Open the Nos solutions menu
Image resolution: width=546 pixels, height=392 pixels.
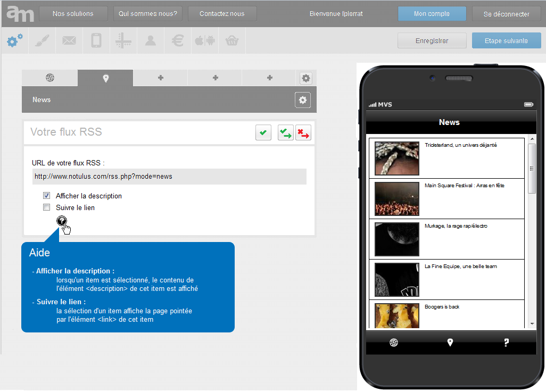pos(73,14)
